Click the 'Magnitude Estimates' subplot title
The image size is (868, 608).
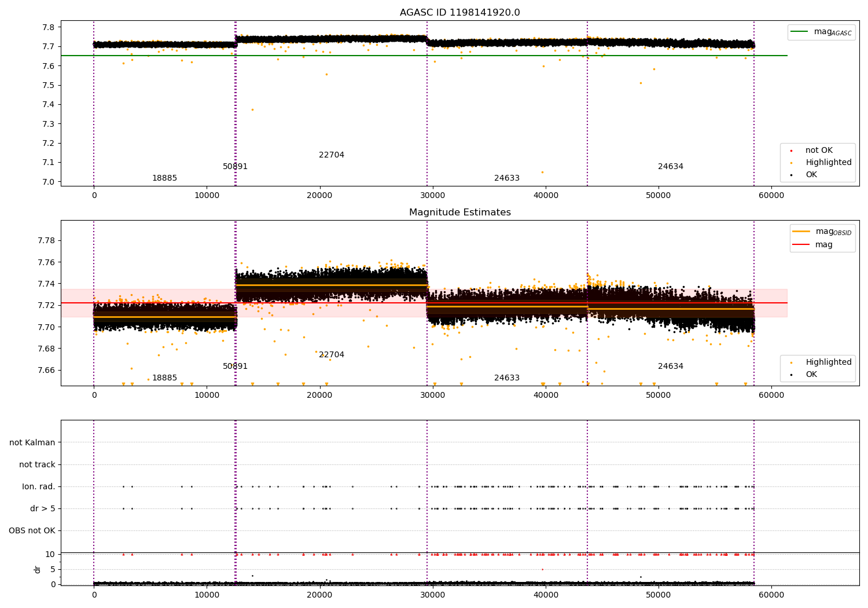click(459, 213)
